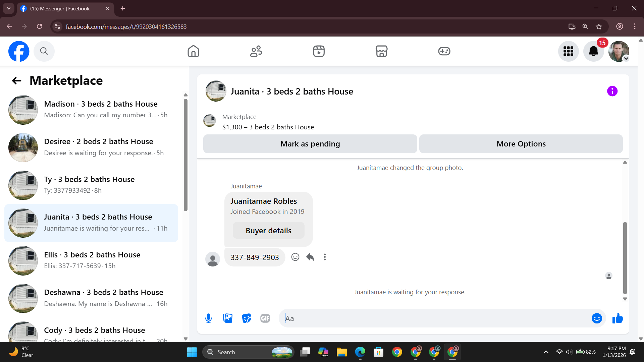The width and height of the screenshot is (644, 362).
Task: Go to the Facebook Home tab
Action: (x=193, y=51)
